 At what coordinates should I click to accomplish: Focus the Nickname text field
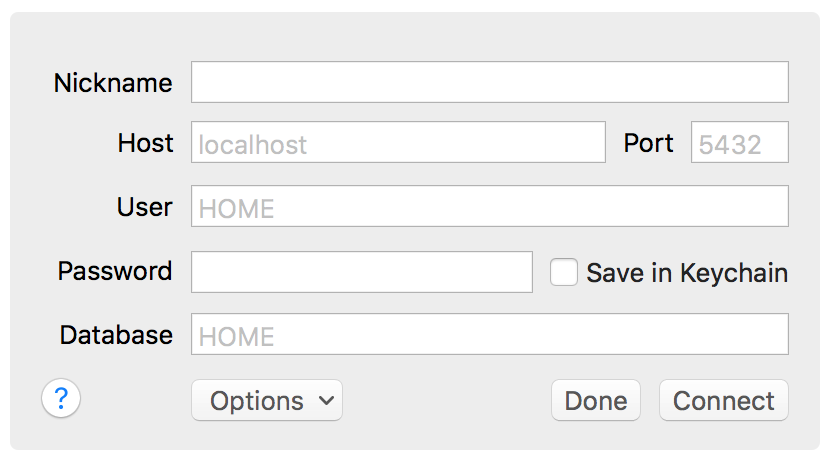pos(490,82)
